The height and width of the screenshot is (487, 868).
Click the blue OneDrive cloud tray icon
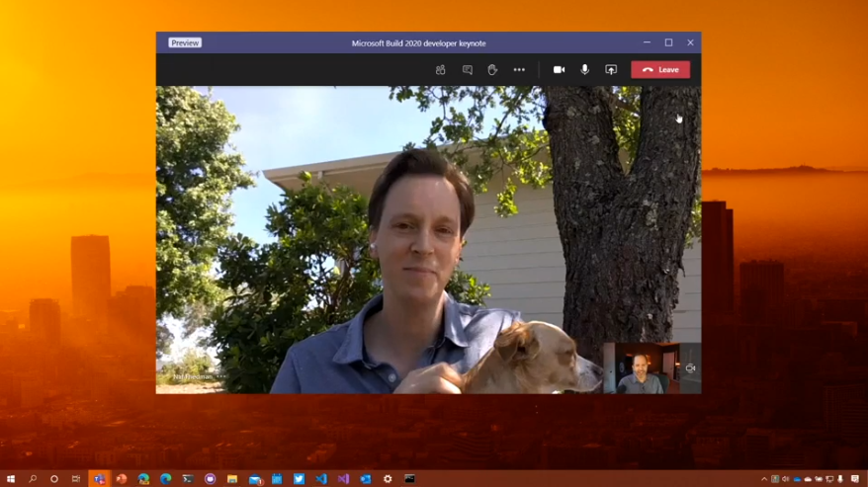point(797,479)
